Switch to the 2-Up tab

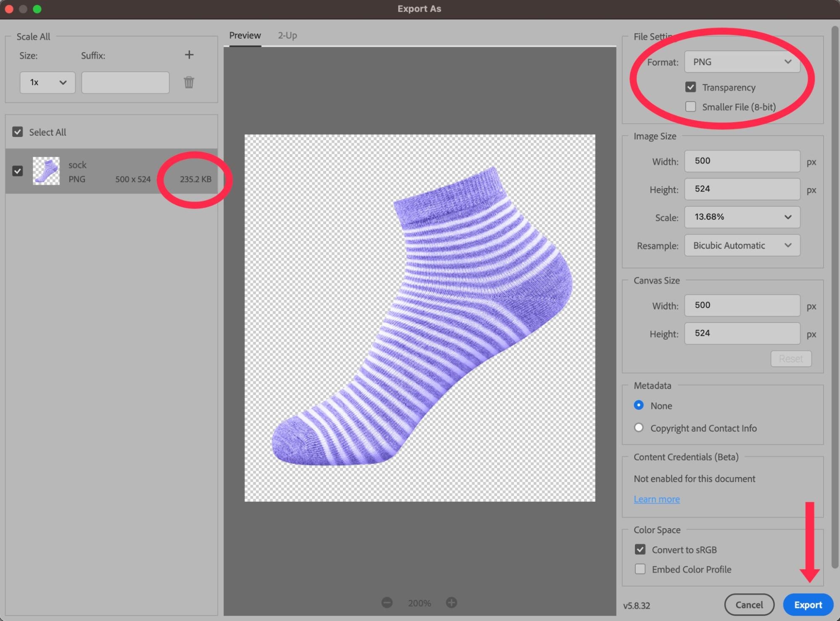tap(287, 35)
